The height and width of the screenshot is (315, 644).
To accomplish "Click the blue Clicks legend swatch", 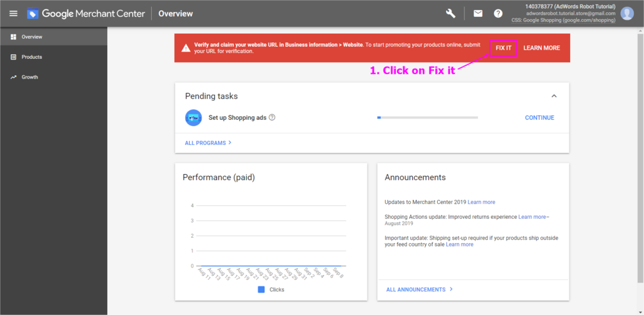I will (x=262, y=289).
